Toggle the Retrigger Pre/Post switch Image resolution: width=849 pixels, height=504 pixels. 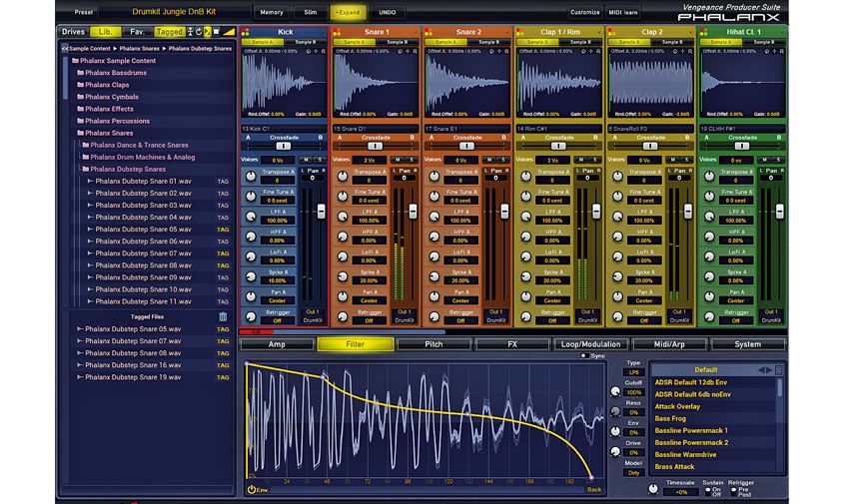coord(734,492)
